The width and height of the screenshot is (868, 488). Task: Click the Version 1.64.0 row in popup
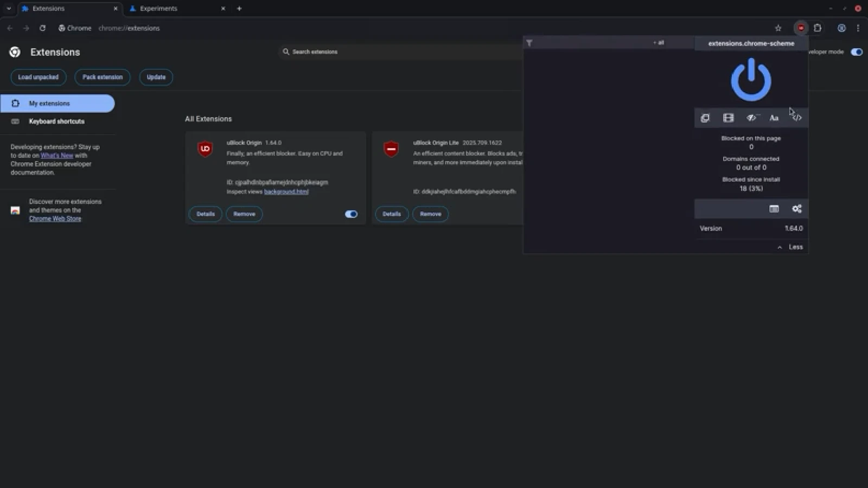click(751, 229)
